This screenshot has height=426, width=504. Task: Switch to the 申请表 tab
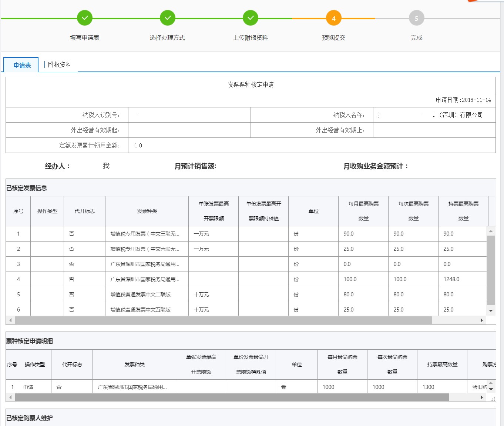click(22, 65)
